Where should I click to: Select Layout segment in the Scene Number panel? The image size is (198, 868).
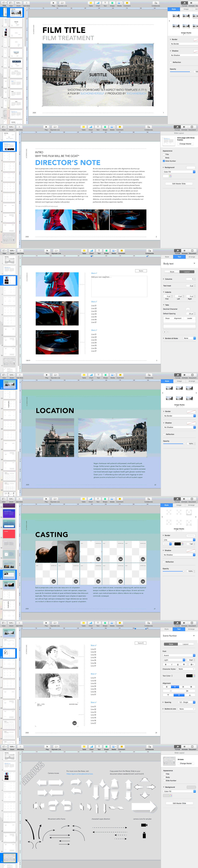click(186, 644)
